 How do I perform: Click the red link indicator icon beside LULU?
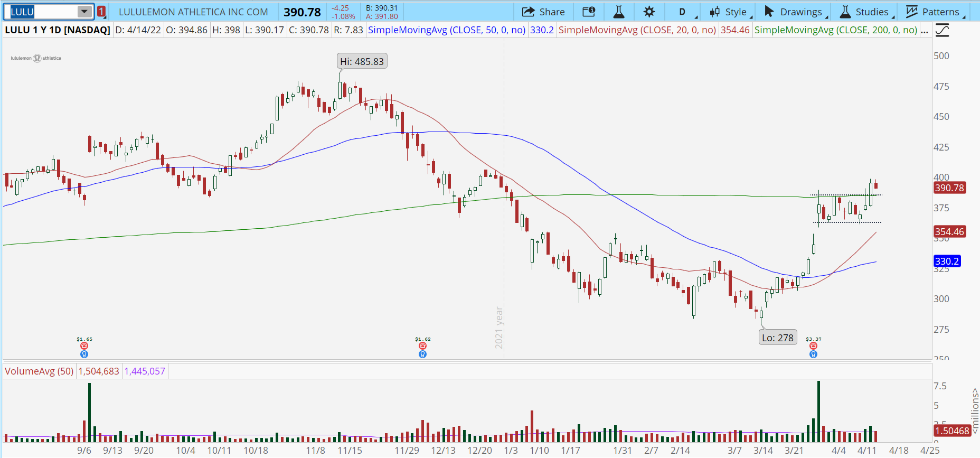tap(101, 11)
